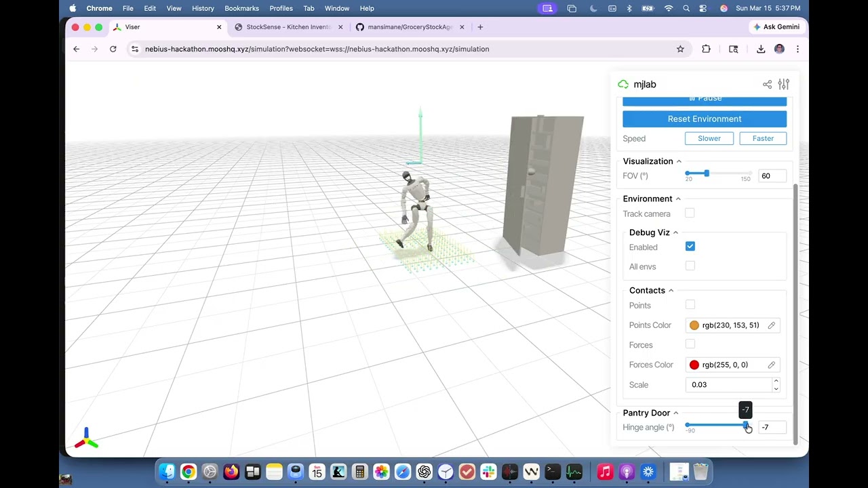The height and width of the screenshot is (488, 868).
Task: Open Spotlight search in menu bar
Action: pos(686,8)
